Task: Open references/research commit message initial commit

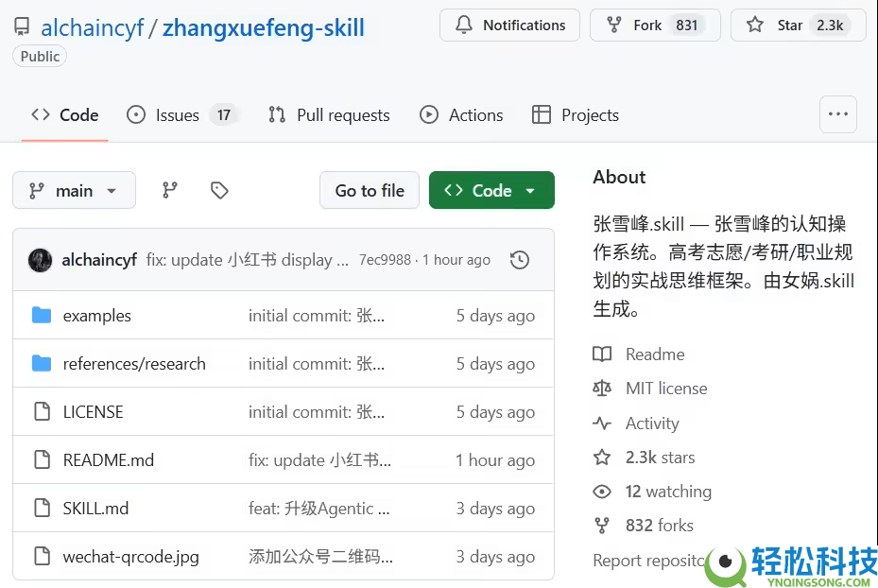Action: click(317, 364)
